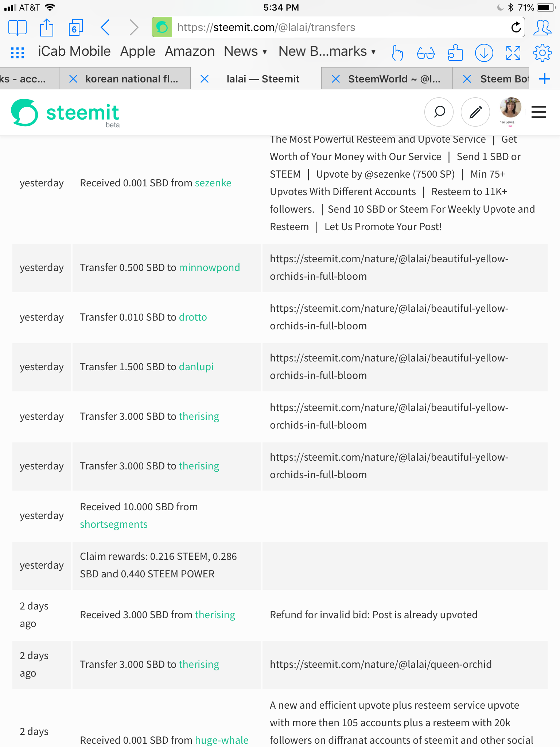The height and width of the screenshot is (747, 560).
Task: Open the downloads arrow icon
Action: click(x=484, y=53)
